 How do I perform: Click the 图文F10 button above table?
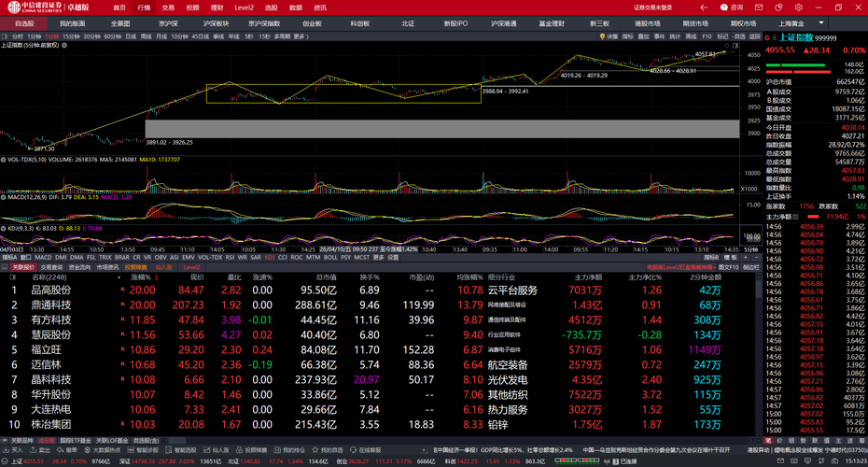(x=729, y=267)
